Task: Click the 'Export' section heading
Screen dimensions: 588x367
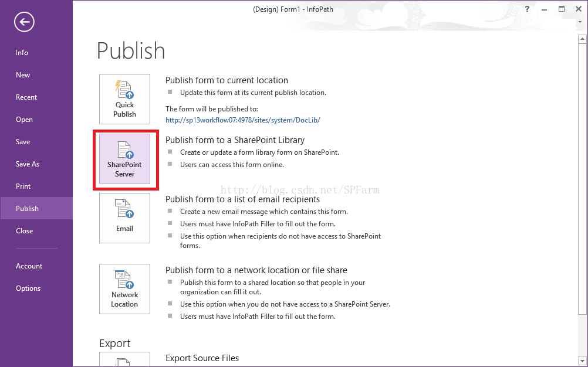Action: tap(115, 344)
